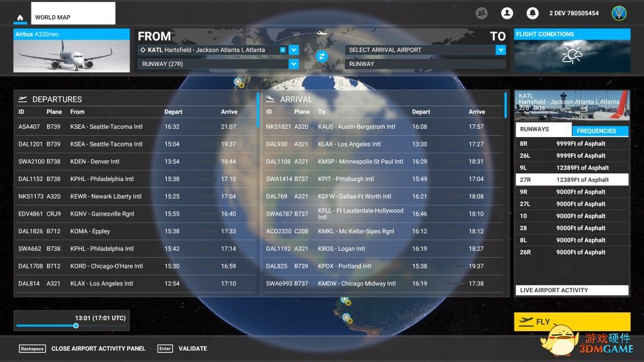The height and width of the screenshot is (362, 644).
Task: Select the airport marker above the Departures panel
Action: 238,82
